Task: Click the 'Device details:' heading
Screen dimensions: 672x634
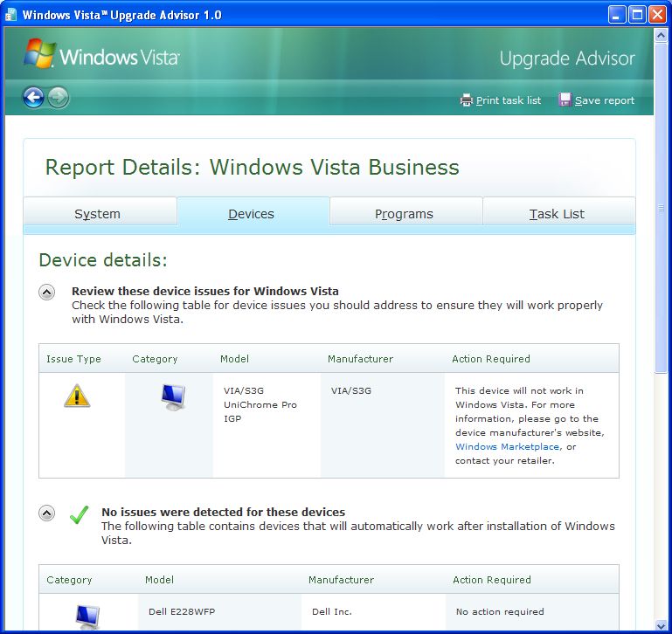Action: [x=103, y=259]
